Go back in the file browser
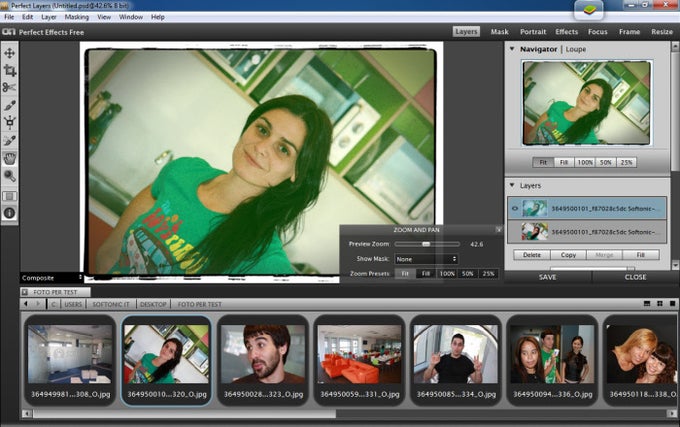680x427 pixels. pyautogui.click(x=26, y=304)
